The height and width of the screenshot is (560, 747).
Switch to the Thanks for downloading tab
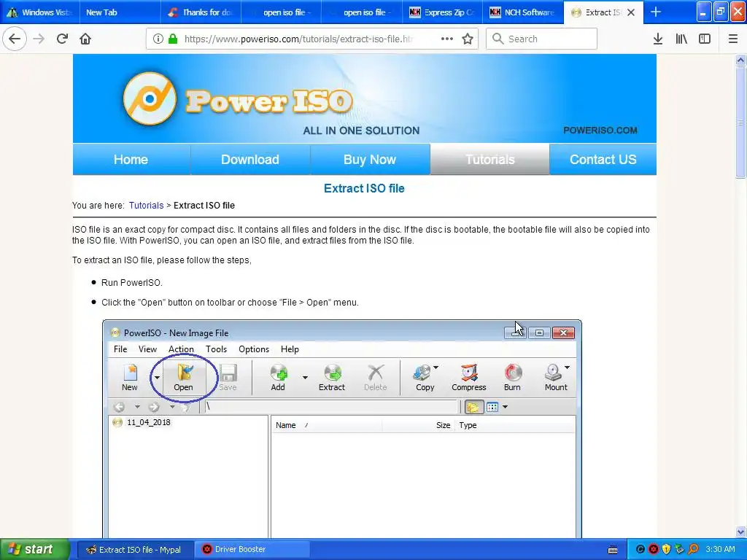coord(201,12)
